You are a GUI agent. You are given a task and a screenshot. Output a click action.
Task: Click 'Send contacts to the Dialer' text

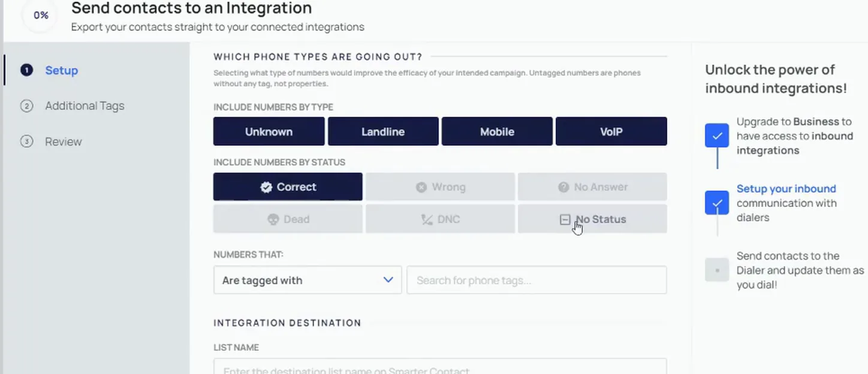[800, 270]
